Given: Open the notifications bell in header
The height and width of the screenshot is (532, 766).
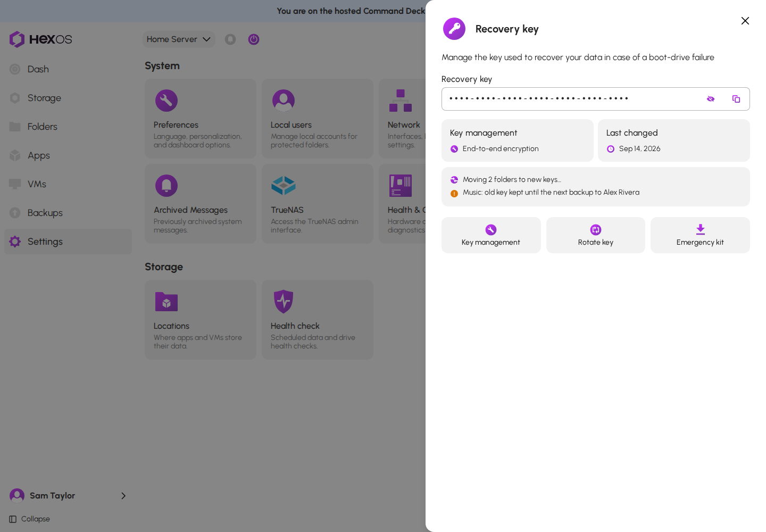Looking at the screenshot, I should [x=230, y=39].
